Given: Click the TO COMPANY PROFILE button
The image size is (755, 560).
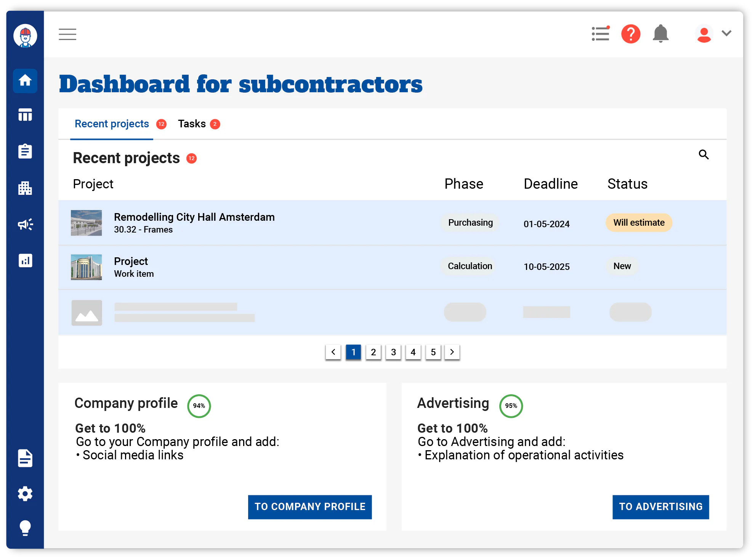Looking at the screenshot, I should click(310, 507).
